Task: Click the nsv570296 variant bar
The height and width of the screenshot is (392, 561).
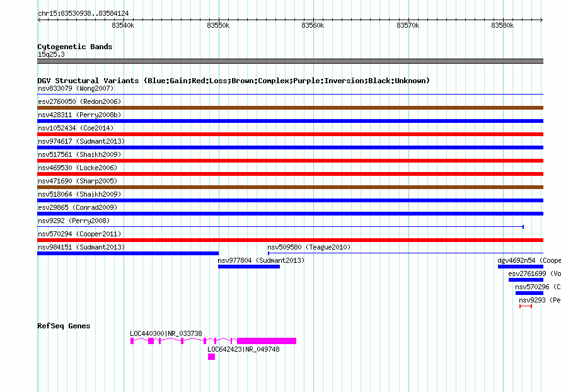Action: (x=529, y=293)
